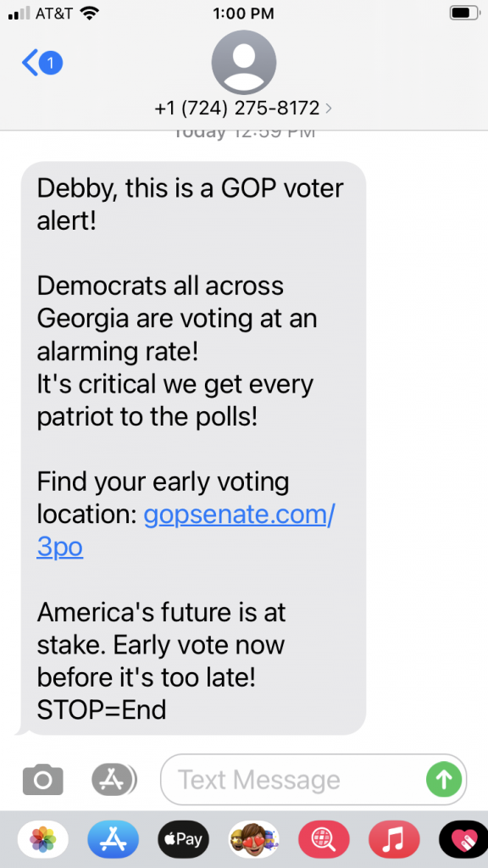Tap the 1:00 PM status bar clock
488x868 pixels.
243,14
